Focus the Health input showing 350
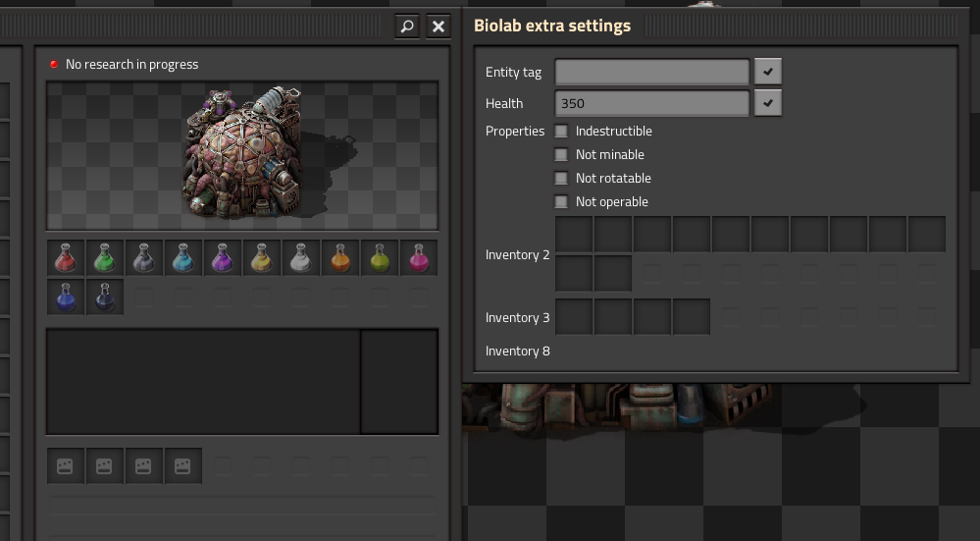This screenshot has width=980, height=541. pyautogui.click(x=652, y=103)
